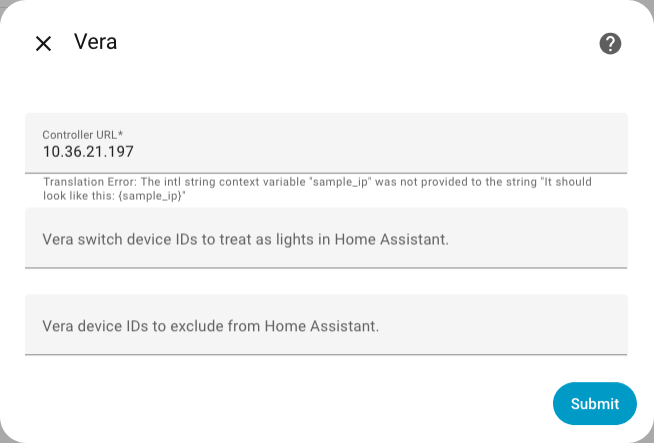The image size is (654, 443).
Task: Select the exclude device IDs field
Action: pos(326,325)
